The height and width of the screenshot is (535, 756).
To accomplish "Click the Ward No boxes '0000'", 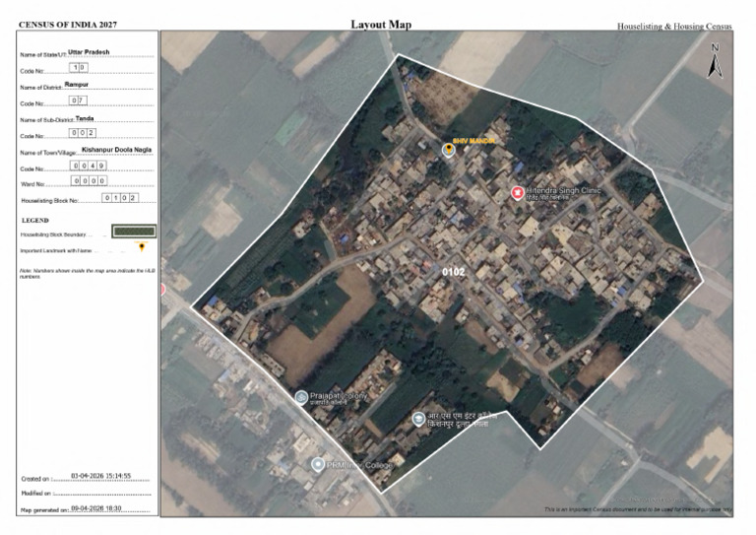I will tap(90, 181).
